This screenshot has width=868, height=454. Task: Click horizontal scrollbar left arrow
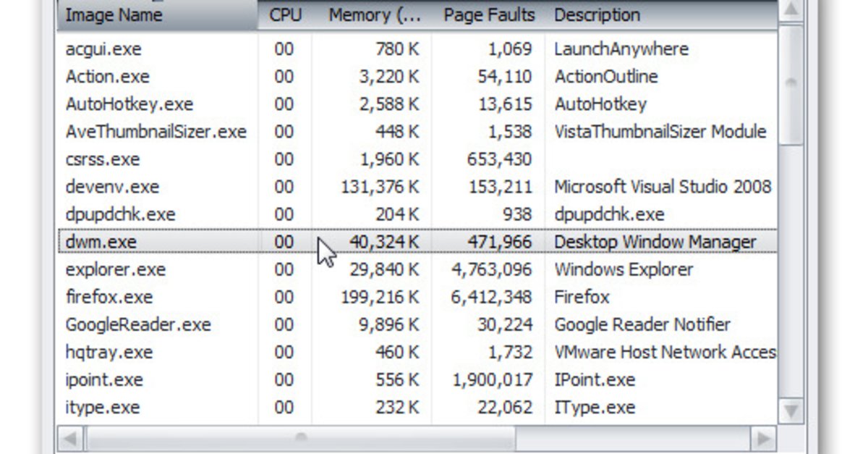tap(70, 437)
